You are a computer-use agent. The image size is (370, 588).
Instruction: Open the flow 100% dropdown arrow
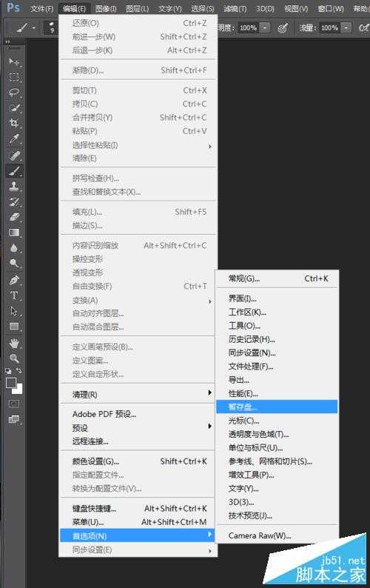(x=346, y=27)
